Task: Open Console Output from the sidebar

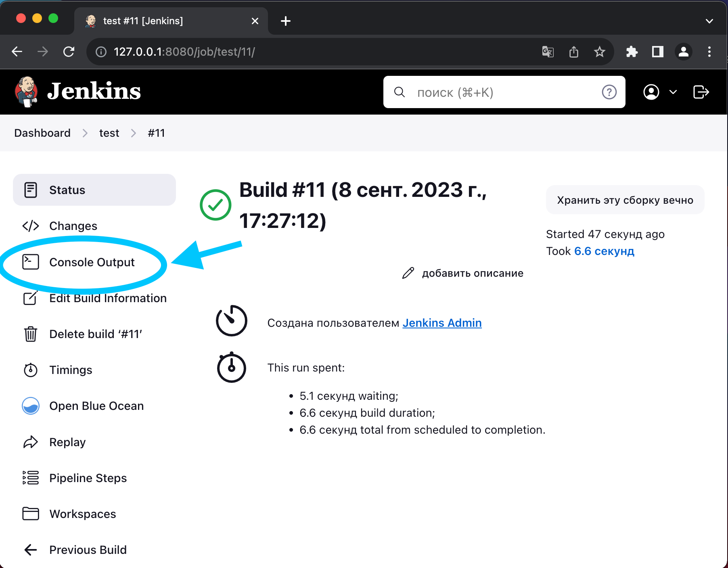Action: tap(92, 262)
